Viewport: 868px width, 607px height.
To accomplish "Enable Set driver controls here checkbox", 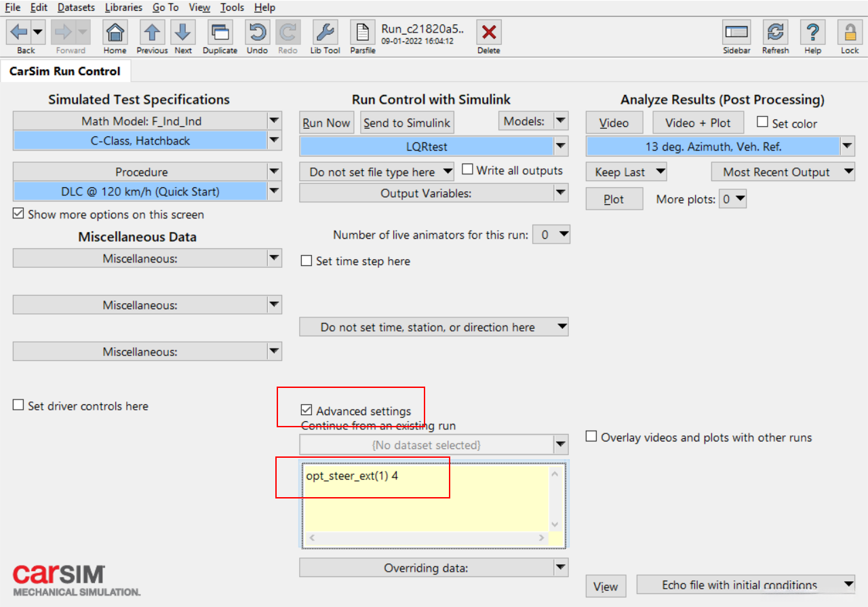I will [x=18, y=406].
